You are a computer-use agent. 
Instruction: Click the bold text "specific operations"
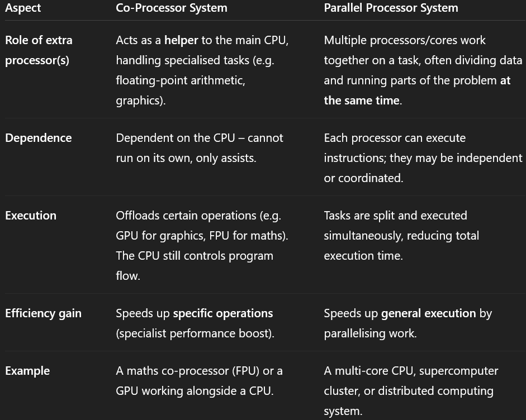coord(223,313)
